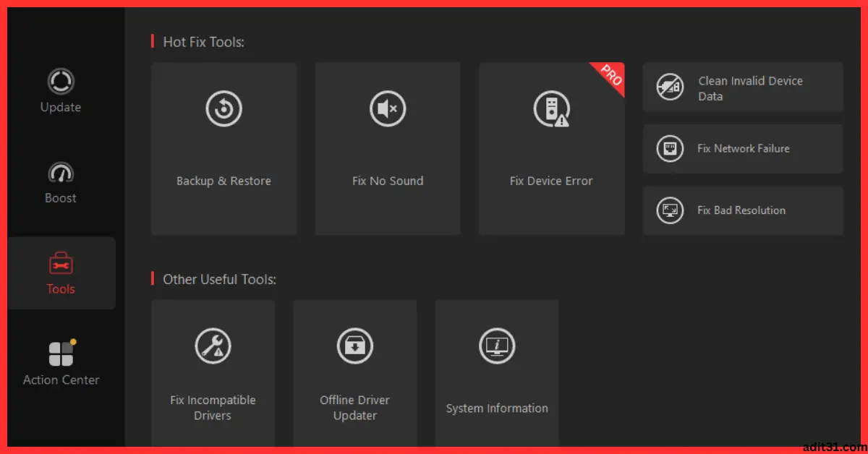Image resolution: width=868 pixels, height=454 pixels.
Task: Switch to the Boost tab label
Action: [61, 198]
